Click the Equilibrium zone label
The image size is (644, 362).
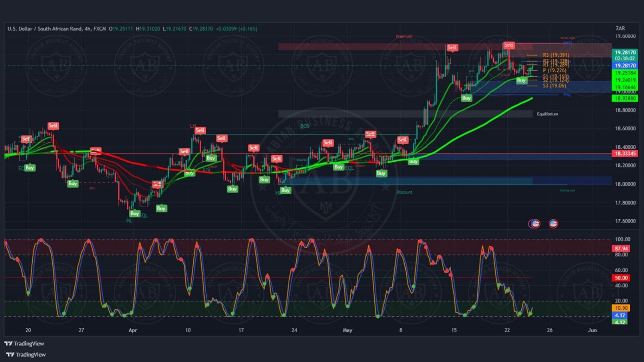[x=547, y=114]
